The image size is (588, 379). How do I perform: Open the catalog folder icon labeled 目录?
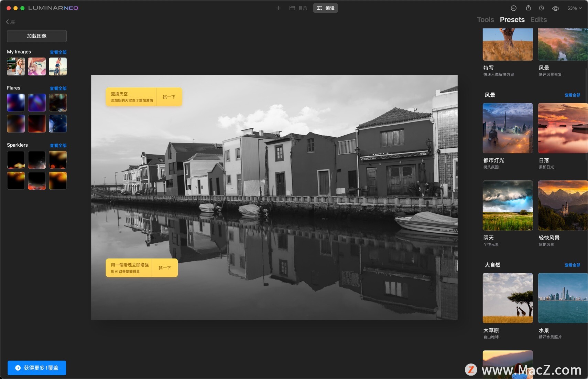293,8
